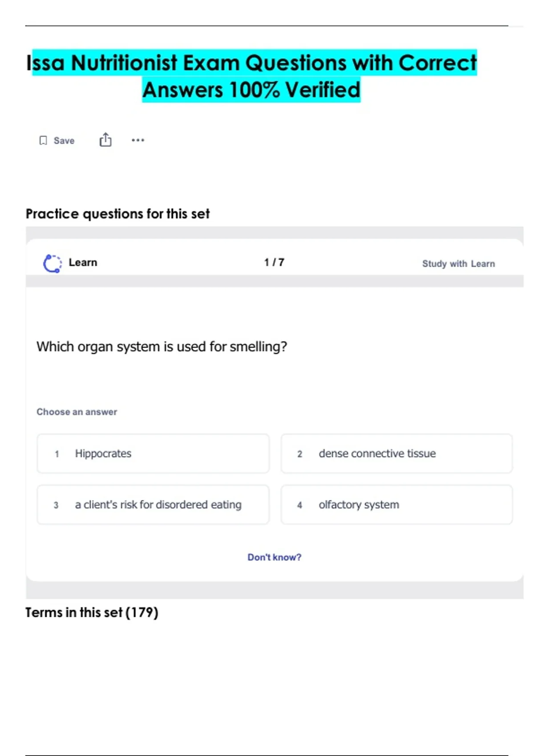Click the share upload icon
Screen dimensions: 534x756
click(105, 140)
